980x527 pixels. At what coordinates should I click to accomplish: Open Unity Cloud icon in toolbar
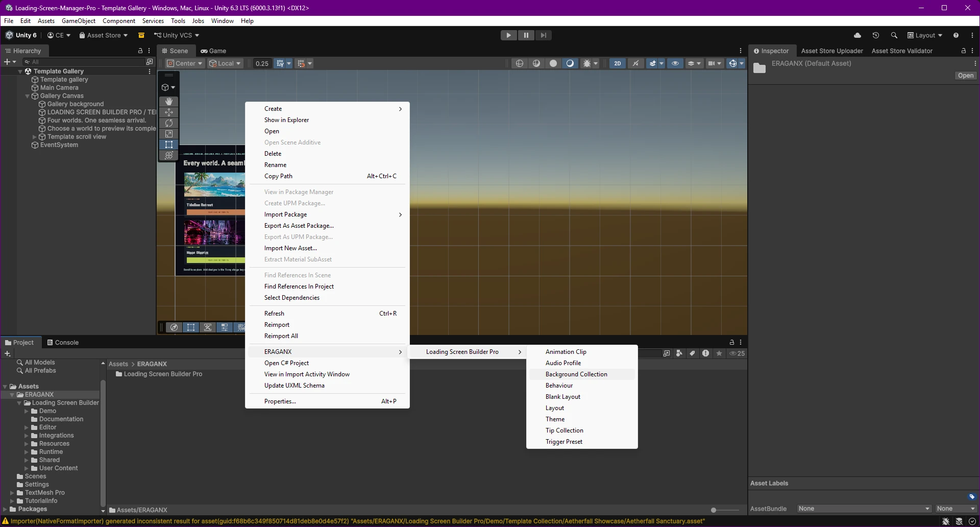click(857, 35)
